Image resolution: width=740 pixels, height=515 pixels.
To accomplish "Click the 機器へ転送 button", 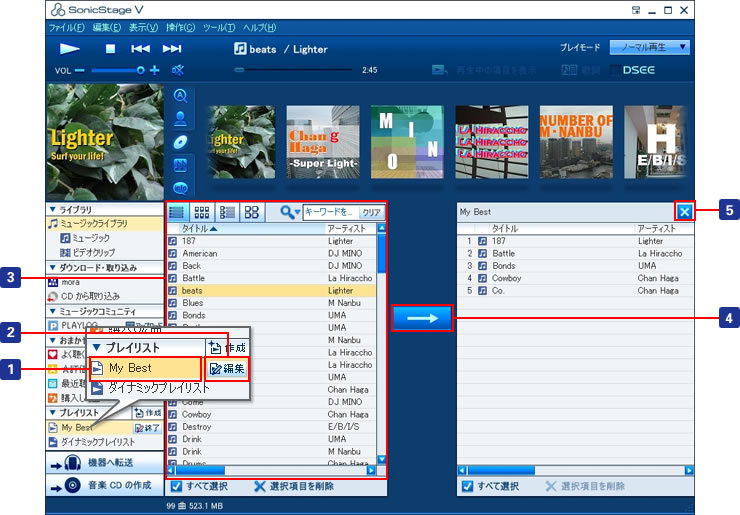I will 105,462.
